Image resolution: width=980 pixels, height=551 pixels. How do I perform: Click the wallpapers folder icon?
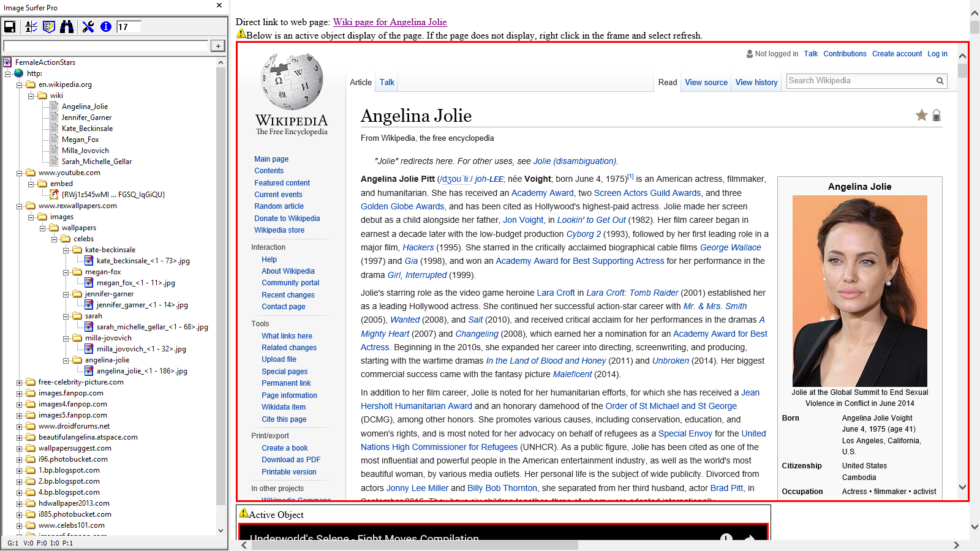(x=54, y=227)
